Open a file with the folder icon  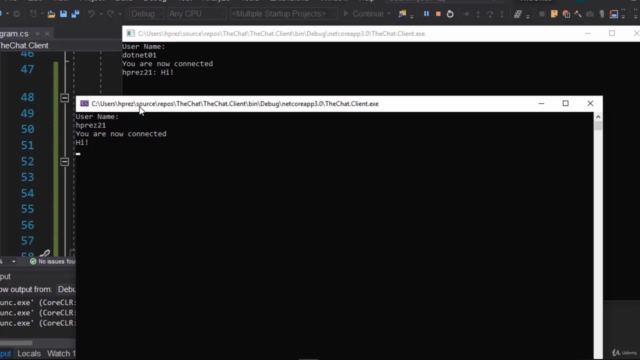click(x=51, y=14)
